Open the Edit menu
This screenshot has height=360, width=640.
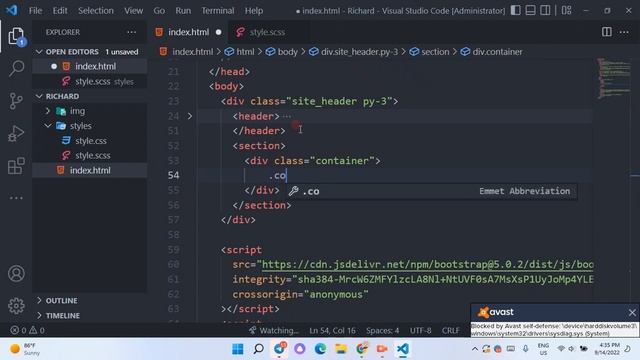tap(60, 11)
